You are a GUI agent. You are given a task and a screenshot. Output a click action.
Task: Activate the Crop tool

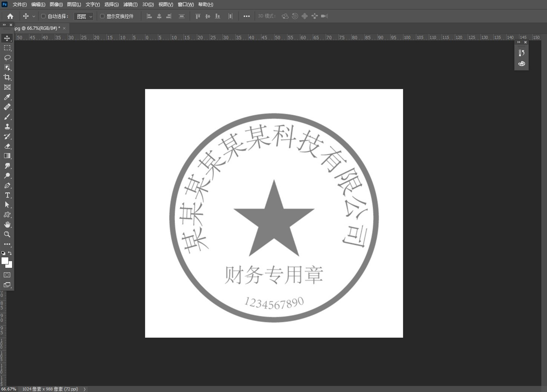(7, 77)
